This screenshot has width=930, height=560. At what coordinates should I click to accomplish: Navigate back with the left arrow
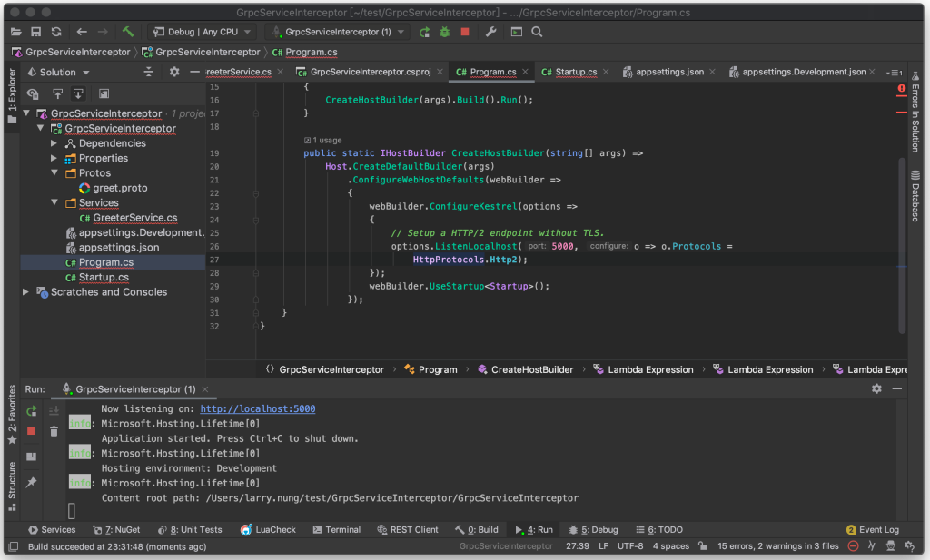click(x=81, y=32)
